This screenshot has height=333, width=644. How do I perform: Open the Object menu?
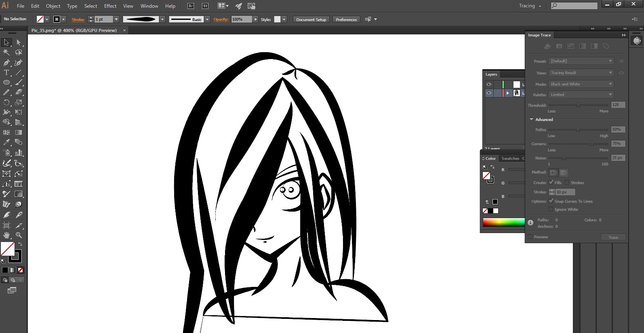pyautogui.click(x=53, y=6)
